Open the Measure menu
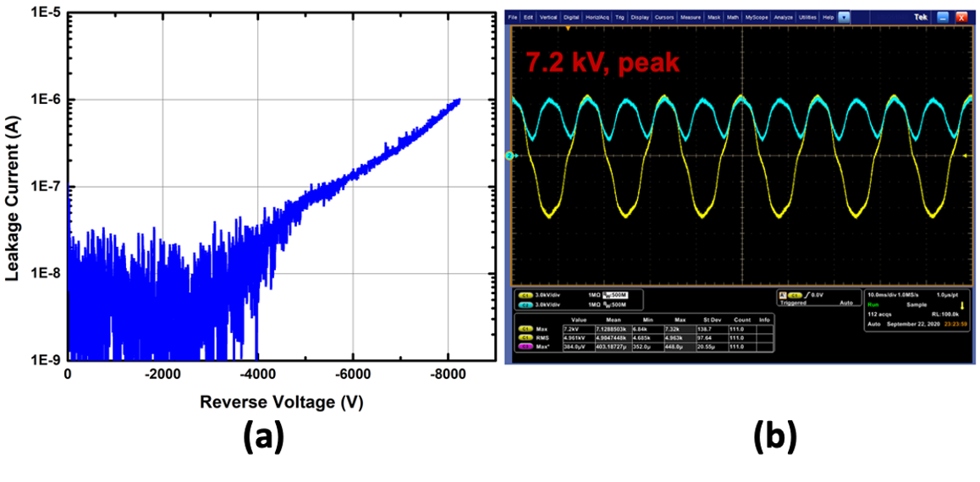Screen dimensions: 980x482 [690, 17]
